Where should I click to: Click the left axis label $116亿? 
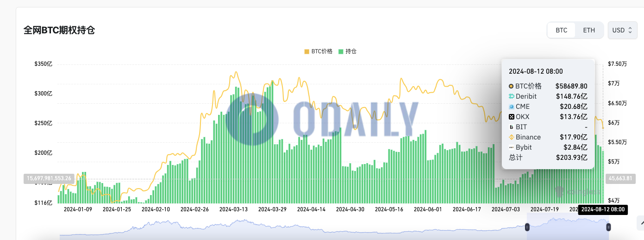[x=43, y=203]
